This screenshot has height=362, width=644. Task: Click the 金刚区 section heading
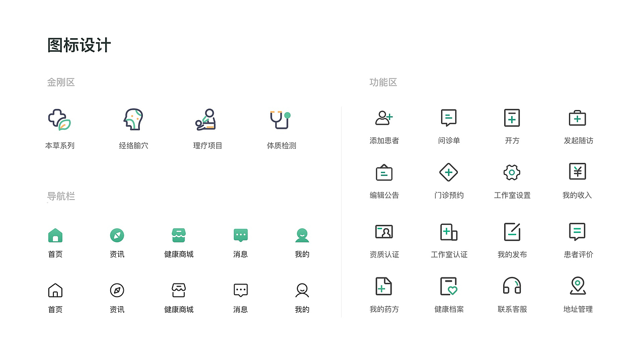point(61,82)
